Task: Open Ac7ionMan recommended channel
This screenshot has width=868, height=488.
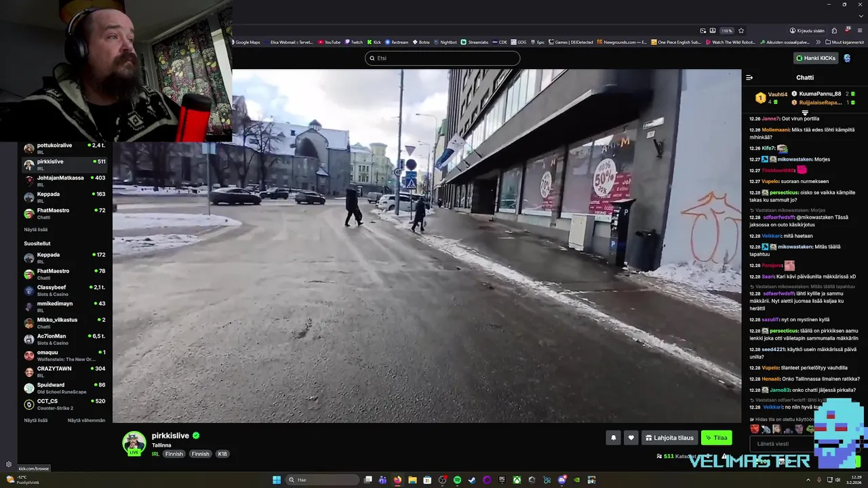Action: [64, 339]
